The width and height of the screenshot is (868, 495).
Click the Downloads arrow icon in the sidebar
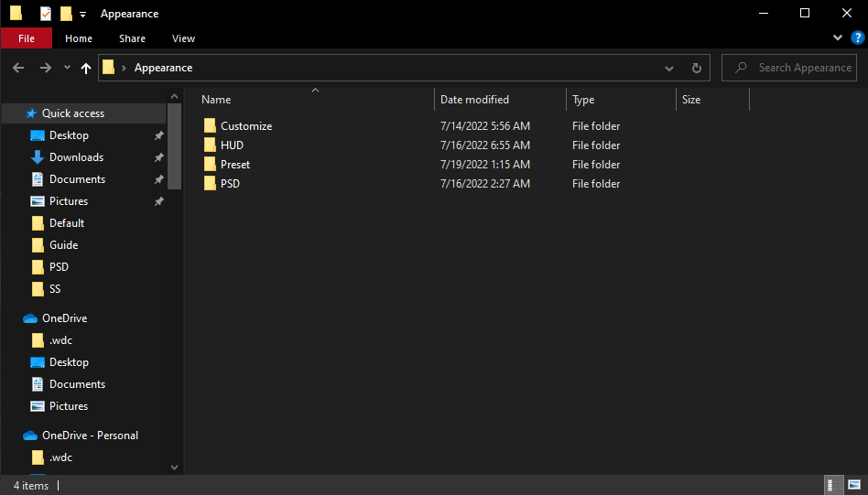38,157
